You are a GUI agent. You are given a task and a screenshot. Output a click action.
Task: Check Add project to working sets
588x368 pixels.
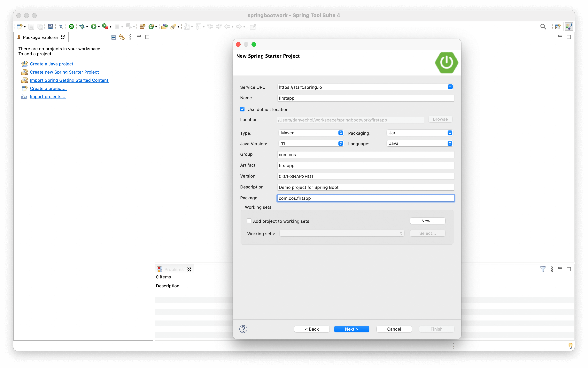pyautogui.click(x=249, y=221)
